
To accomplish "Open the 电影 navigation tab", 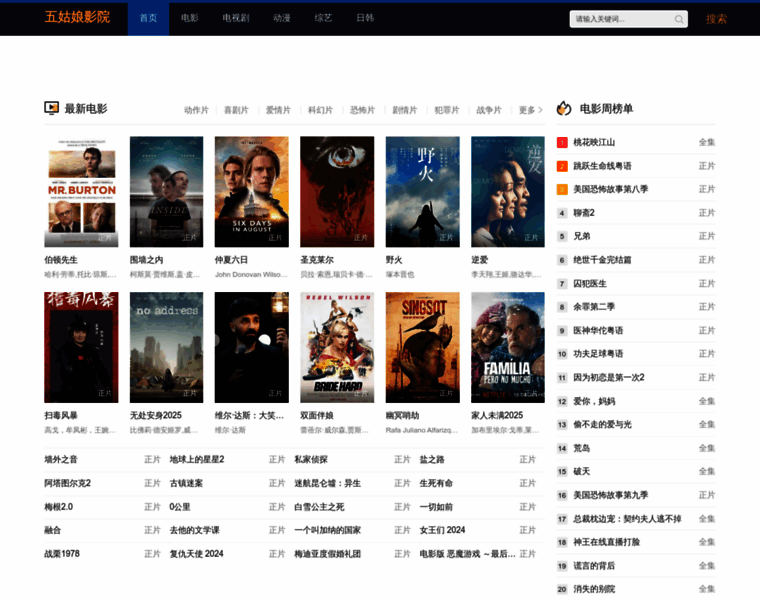I will (190, 18).
